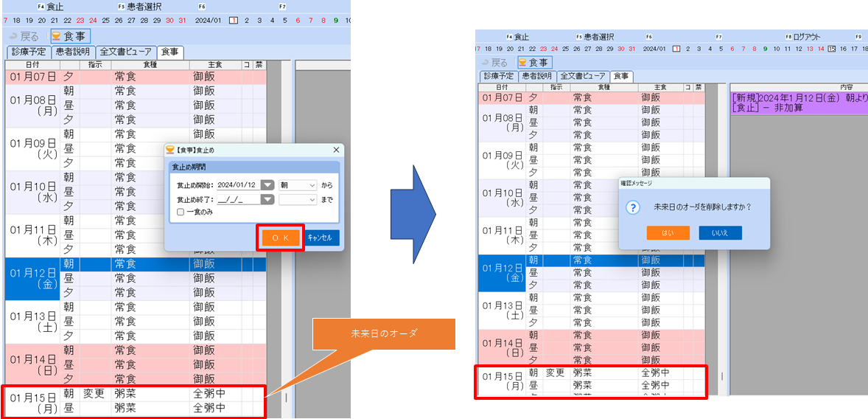Click F4 食止 function key in left screenshot
The width and height of the screenshot is (868, 419).
[x=51, y=7]
